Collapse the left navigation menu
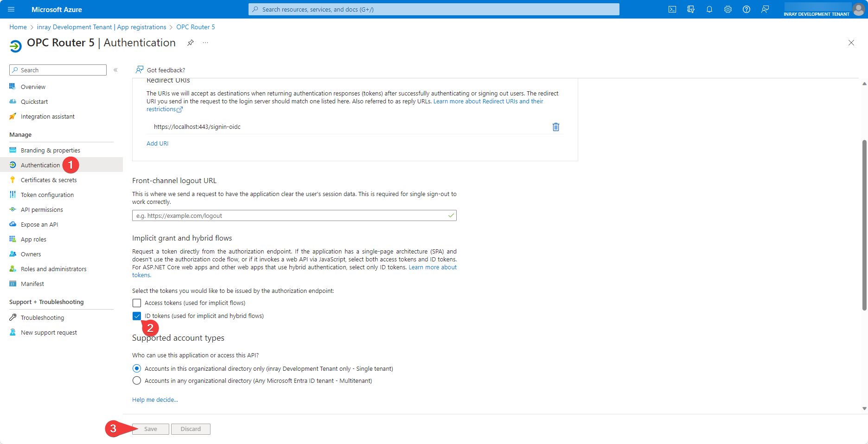Viewport: 868px width, 444px height. tap(115, 70)
